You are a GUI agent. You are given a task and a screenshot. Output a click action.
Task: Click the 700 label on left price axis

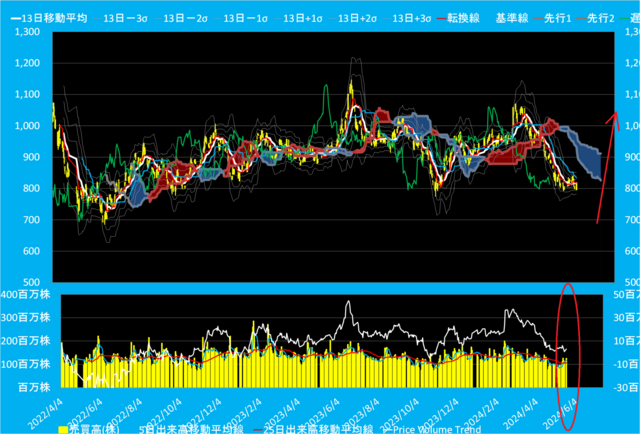(x=31, y=220)
